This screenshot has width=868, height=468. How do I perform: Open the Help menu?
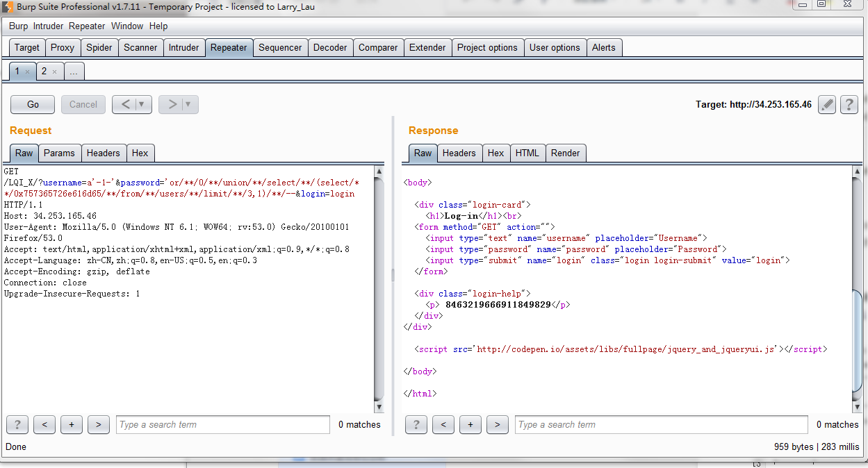(158, 26)
